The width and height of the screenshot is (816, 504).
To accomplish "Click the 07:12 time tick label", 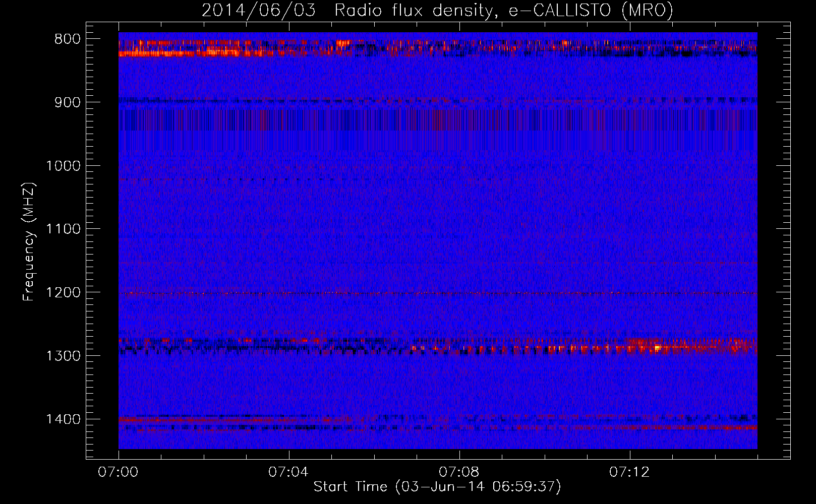I will pos(629,472).
